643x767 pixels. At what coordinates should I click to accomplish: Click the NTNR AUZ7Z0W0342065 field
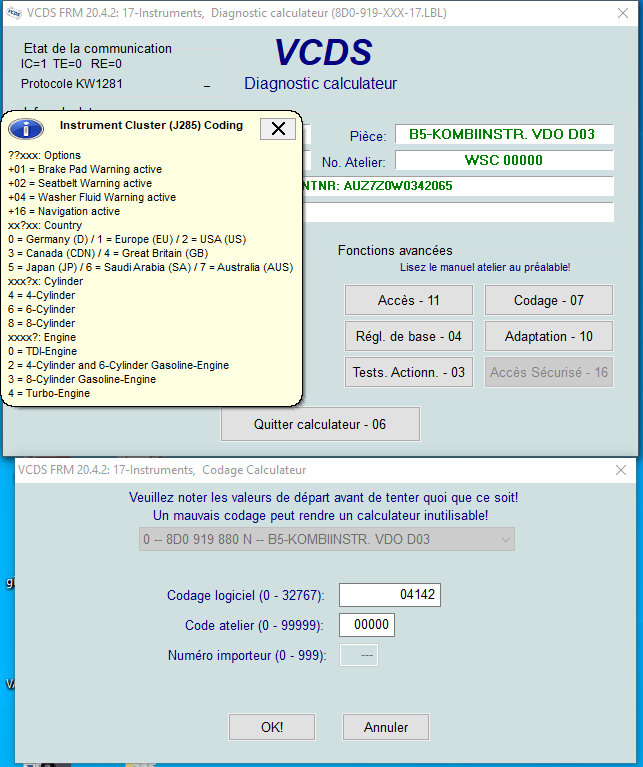[458, 186]
